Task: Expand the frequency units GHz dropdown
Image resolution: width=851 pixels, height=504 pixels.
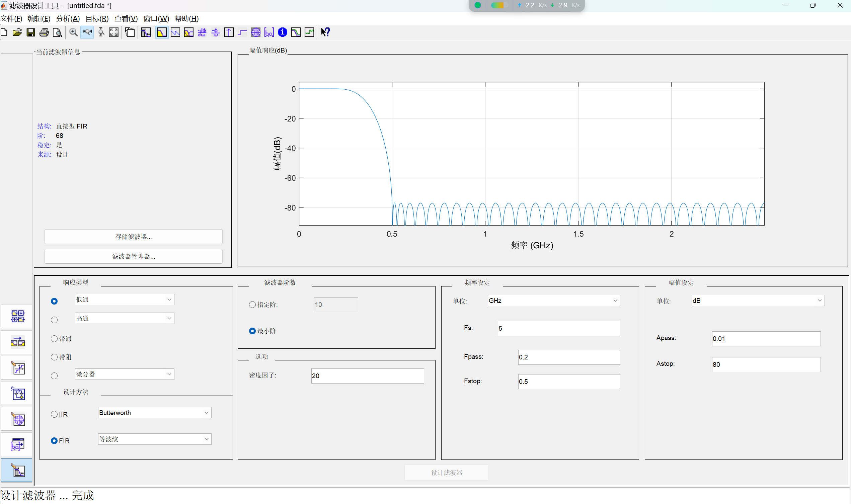Action: tap(553, 301)
